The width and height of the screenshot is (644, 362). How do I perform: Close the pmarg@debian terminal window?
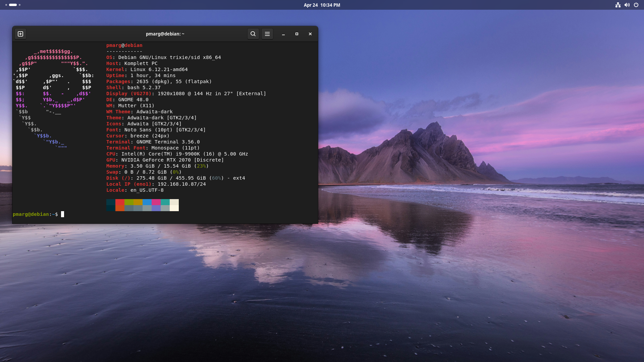pos(310,34)
